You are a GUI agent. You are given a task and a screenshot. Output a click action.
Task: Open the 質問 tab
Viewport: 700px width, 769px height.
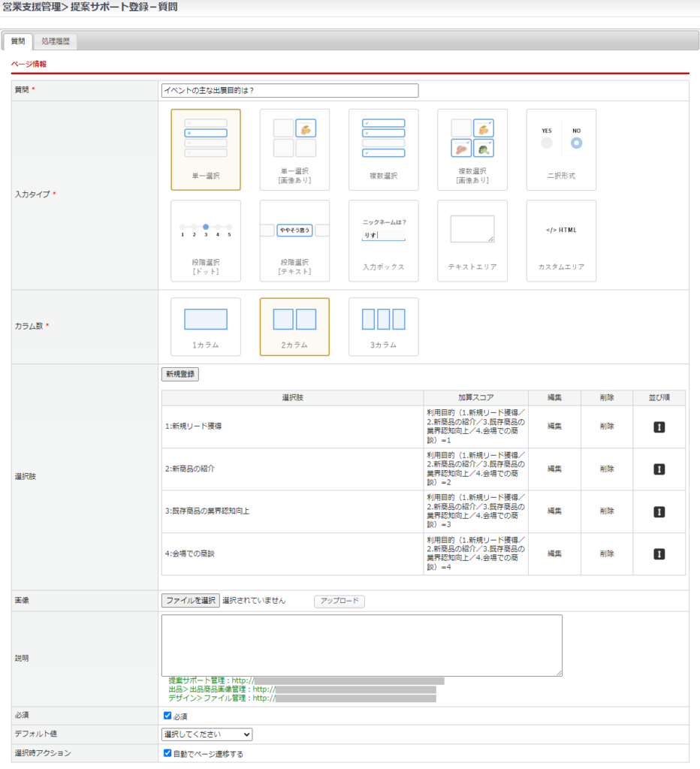point(18,42)
